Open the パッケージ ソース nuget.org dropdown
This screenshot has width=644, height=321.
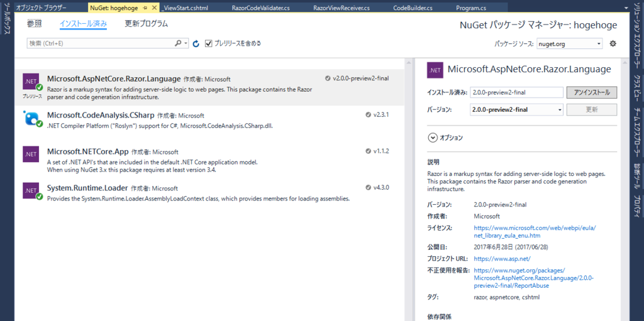(x=569, y=43)
